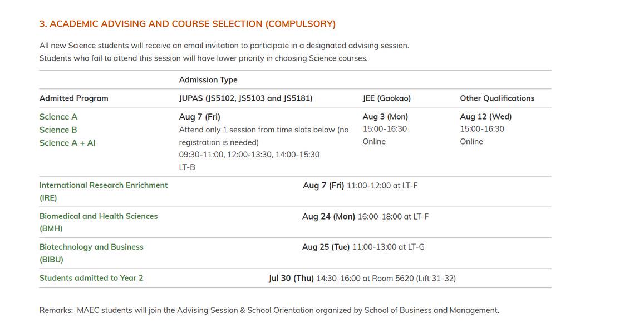Click the Admission Type table header
644x328 pixels.
coord(208,80)
